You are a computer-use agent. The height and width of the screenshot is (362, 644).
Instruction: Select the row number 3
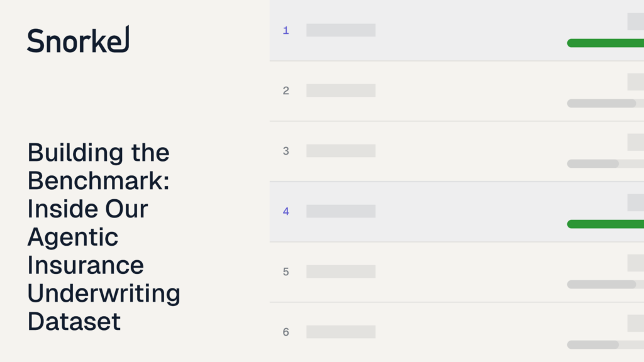pos(286,151)
